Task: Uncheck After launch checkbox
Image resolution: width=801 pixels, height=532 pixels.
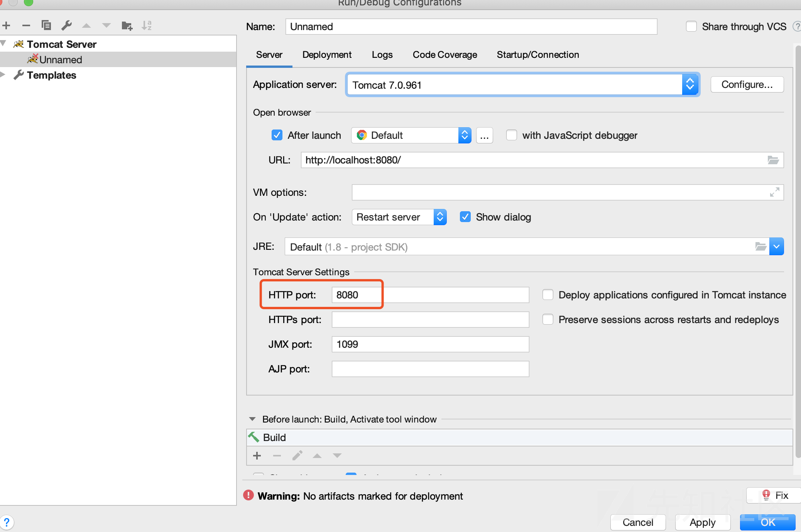Action: (x=277, y=135)
